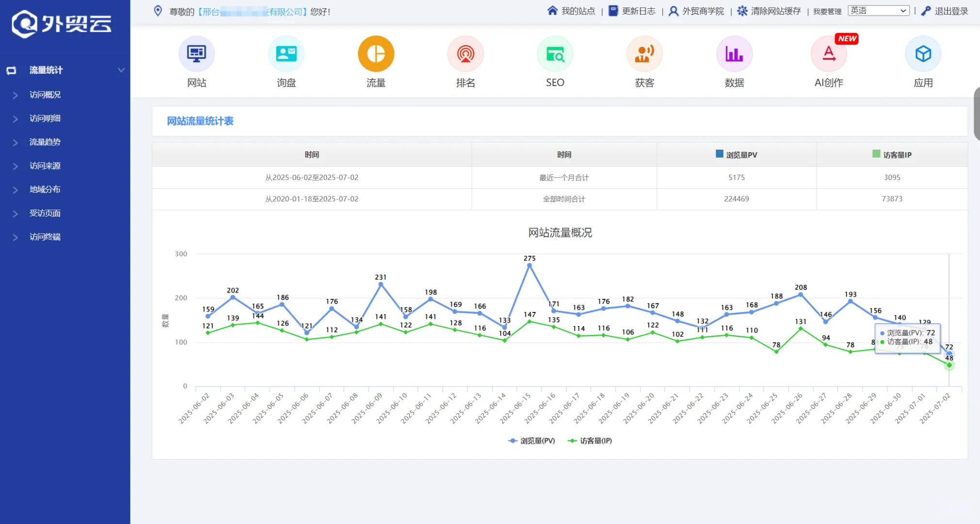Click the 224469 total PV cell
Image resolution: width=980 pixels, height=524 pixels.
tap(737, 199)
